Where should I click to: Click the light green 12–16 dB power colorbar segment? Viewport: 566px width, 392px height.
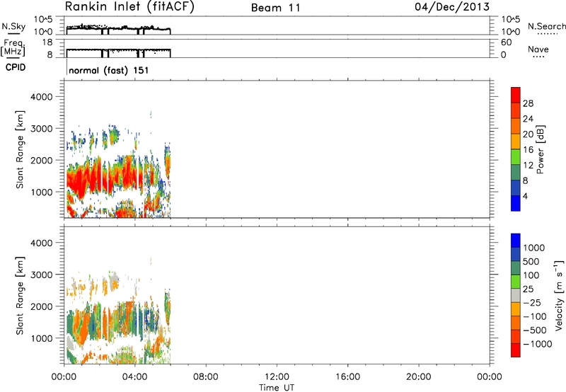516,157
